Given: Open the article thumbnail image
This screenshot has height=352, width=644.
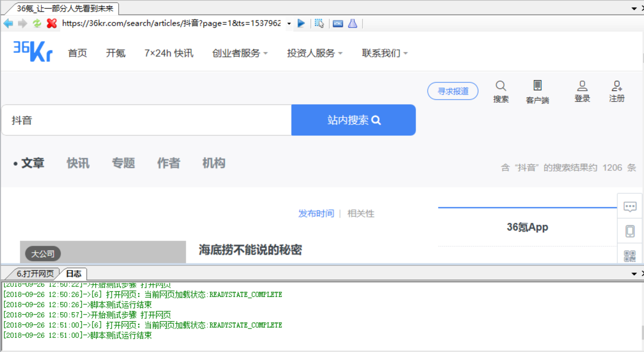Looking at the screenshot, I should pos(103,252).
